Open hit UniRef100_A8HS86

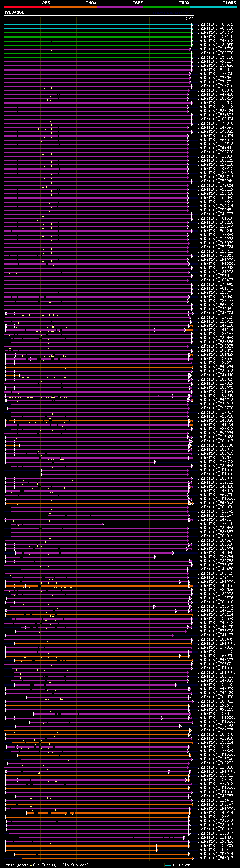(215, 29)
